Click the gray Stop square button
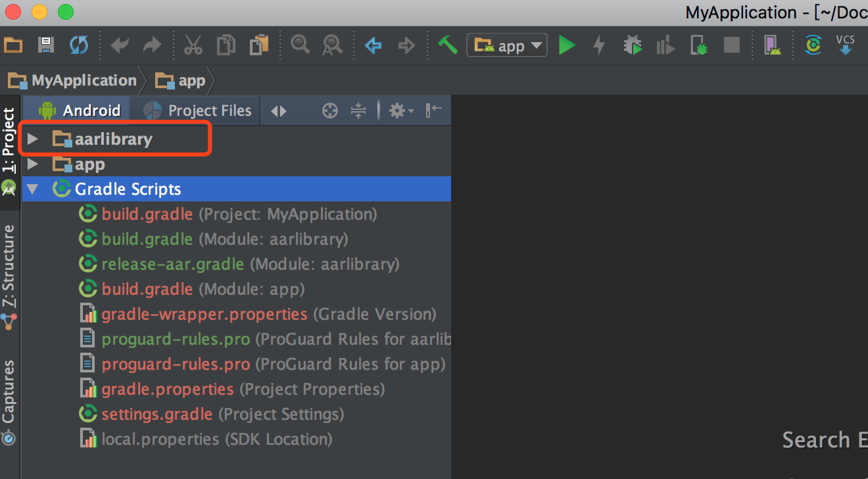The image size is (868, 479). [732, 45]
